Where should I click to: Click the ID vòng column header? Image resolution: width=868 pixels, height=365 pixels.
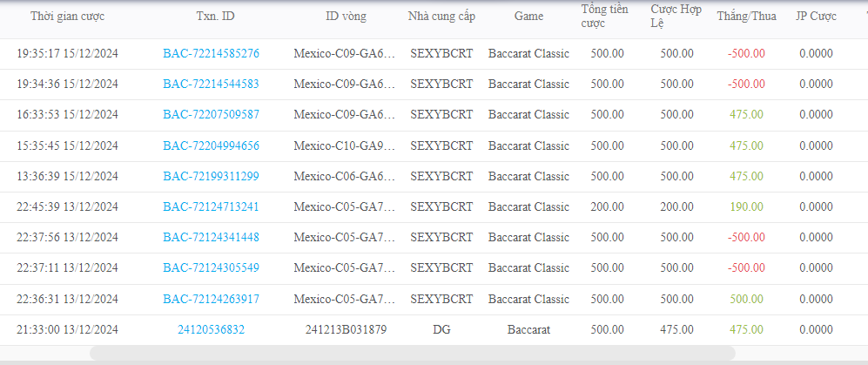click(x=345, y=17)
